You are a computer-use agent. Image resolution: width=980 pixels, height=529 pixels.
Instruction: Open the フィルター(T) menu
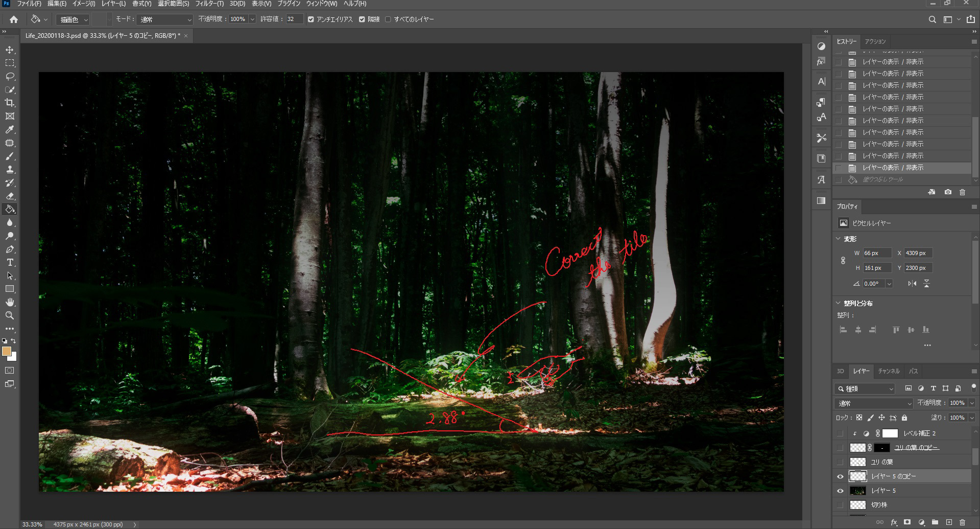pyautogui.click(x=209, y=4)
